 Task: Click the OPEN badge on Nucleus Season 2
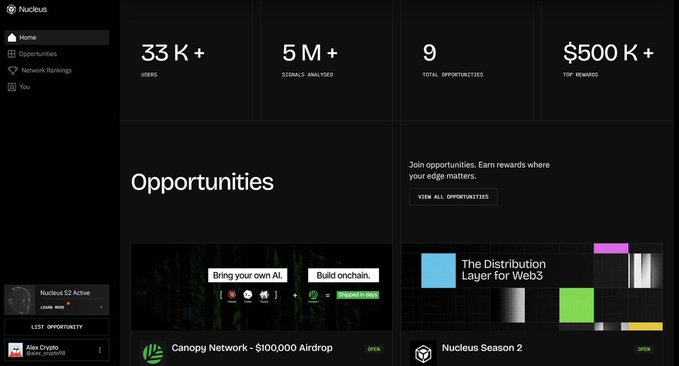pos(644,349)
